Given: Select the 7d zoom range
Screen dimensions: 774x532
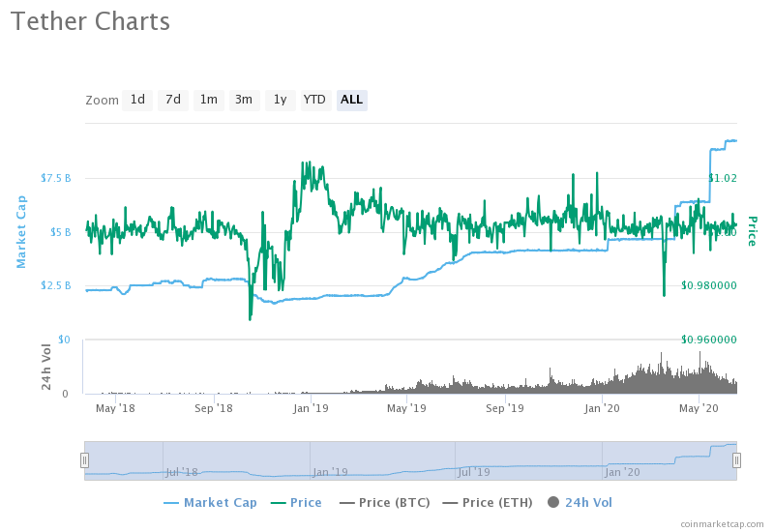Looking at the screenshot, I should pyautogui.click(x=173, y=100).
